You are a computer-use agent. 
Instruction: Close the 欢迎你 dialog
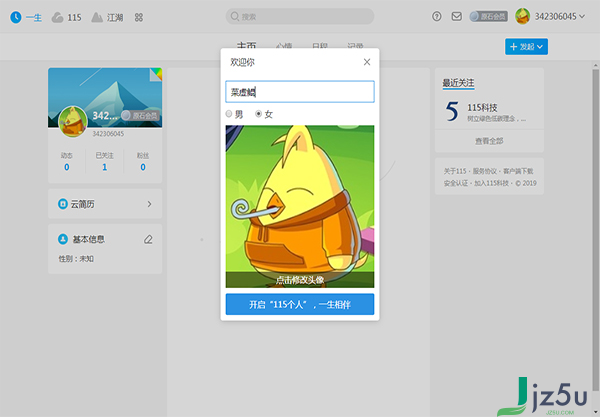(367, 62)
